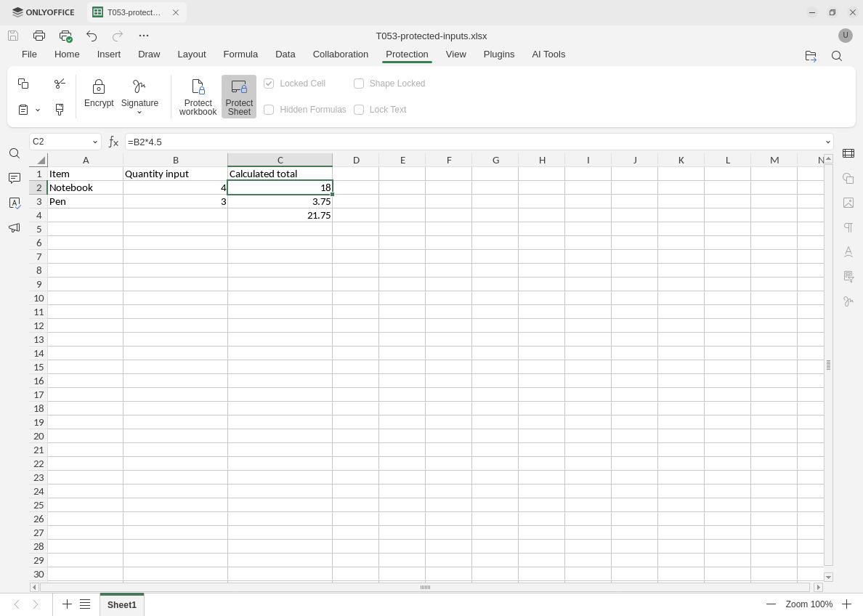
Task: Toggle the Lock Text checkbox
Action: tap(359, 110)
